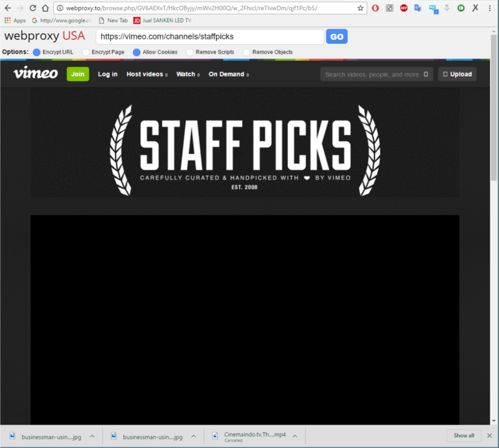Click the Upload button
The image size is (499, 448).
point(457,74)
